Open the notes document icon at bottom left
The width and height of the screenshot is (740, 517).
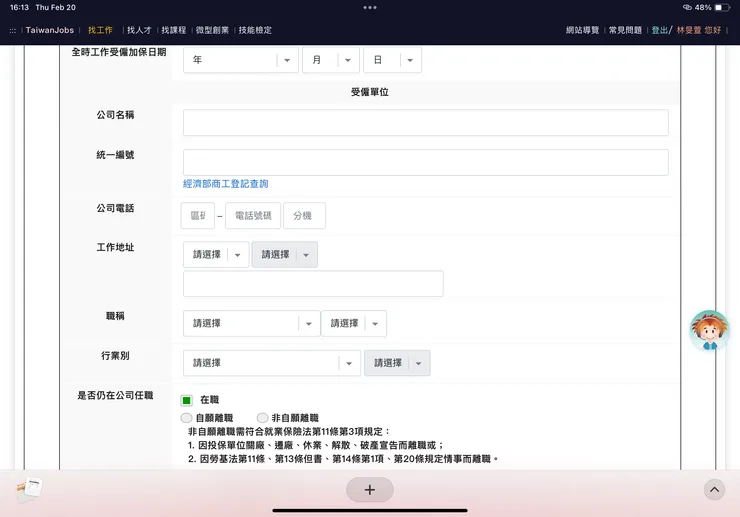point(29,489)
